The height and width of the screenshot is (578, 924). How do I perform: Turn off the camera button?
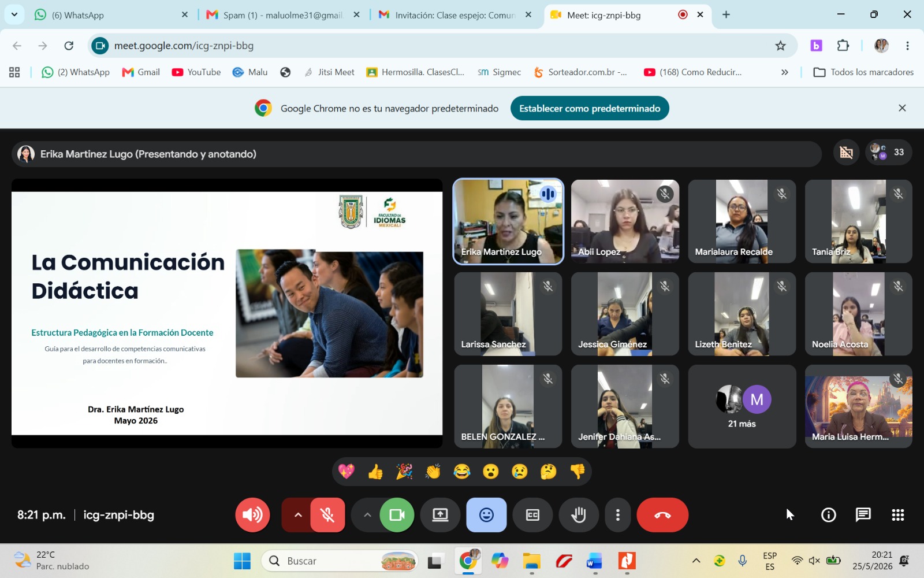(x=397, y=514)
